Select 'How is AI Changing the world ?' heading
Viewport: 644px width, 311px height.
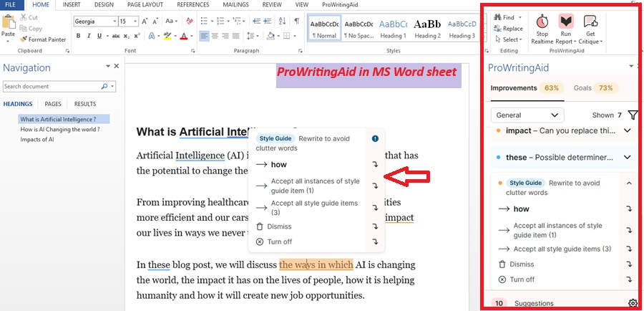[60, 129]
